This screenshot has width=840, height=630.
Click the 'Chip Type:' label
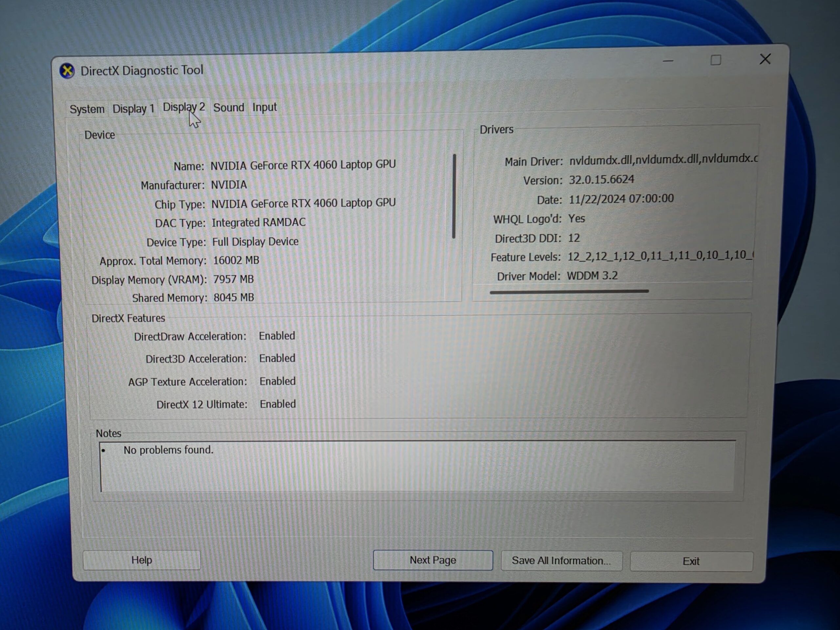(x=179, y=205)
